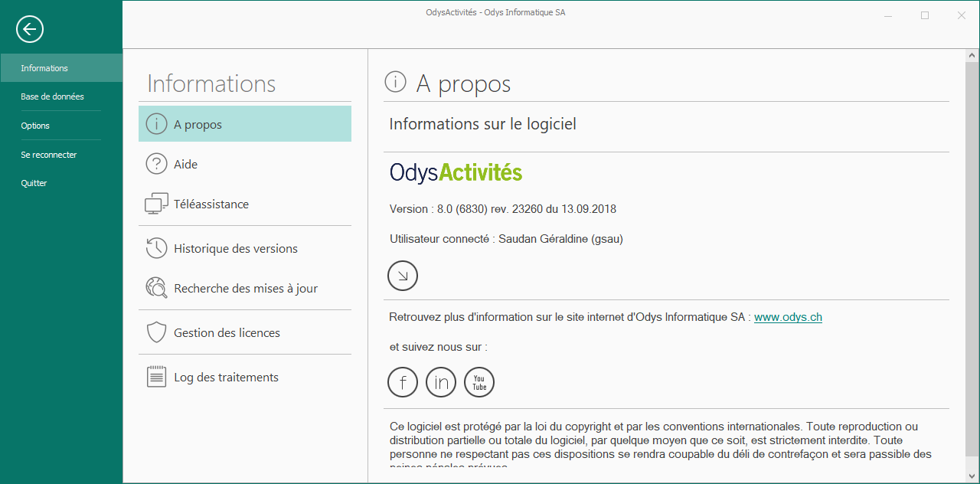Click the A propos info icon
The height and width of the screenshot is (484, 980).
coord(156,124)
